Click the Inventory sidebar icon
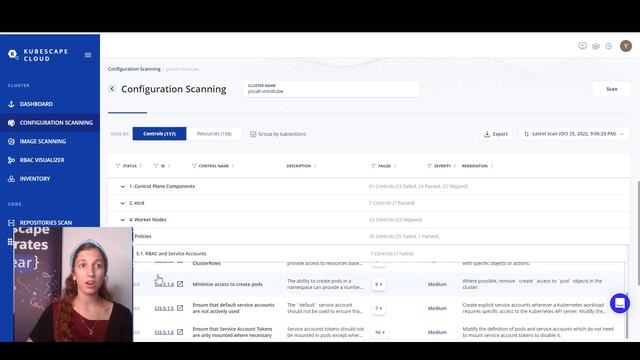Image resolution: width=640 pixels, height=360 pixels. [11, 179]
